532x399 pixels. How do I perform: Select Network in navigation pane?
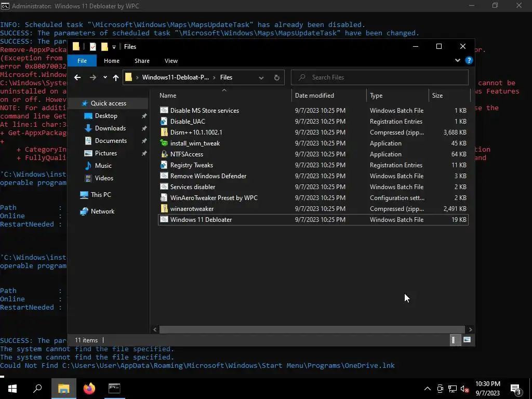102,211
